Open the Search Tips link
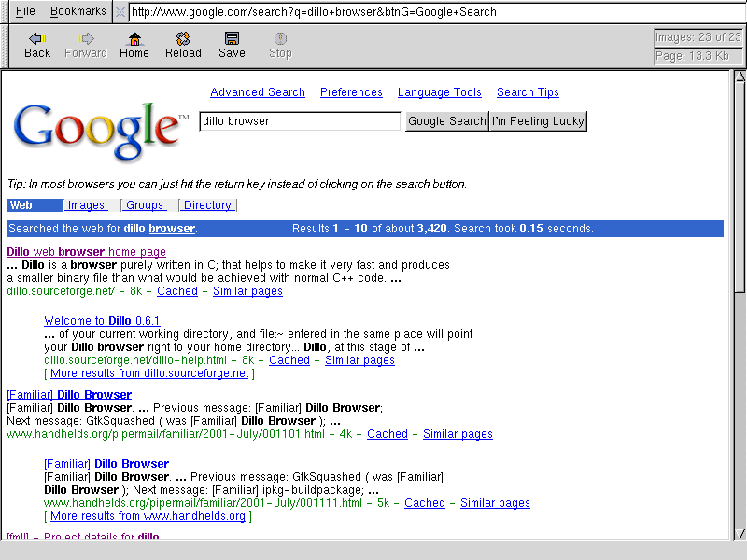The height and width of the screenshot is (560, 747). [528, 92]
